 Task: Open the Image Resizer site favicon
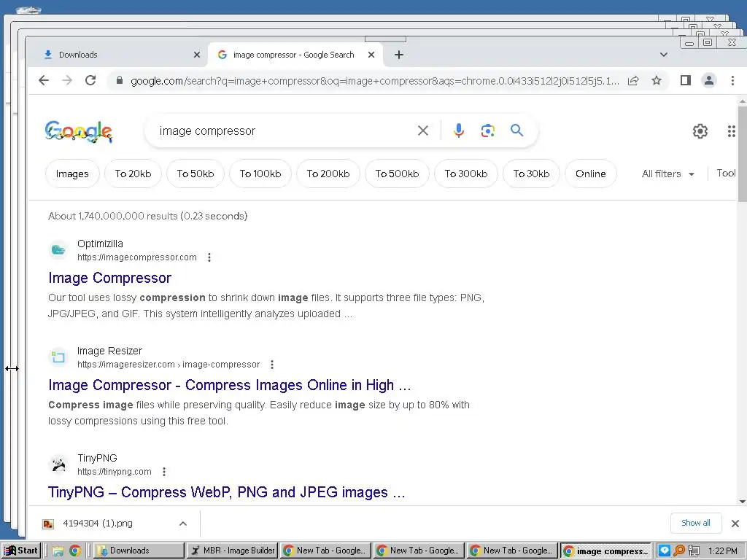pos(58,357)
